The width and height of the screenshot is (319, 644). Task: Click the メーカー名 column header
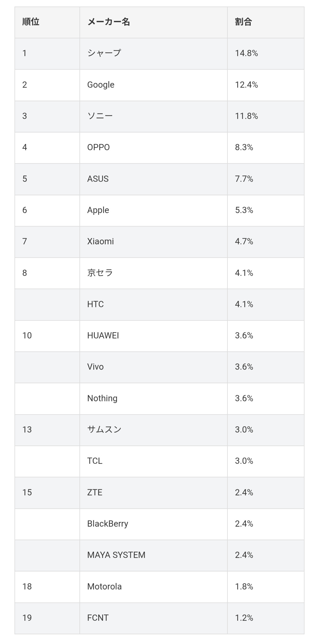(x=108, y=22)
